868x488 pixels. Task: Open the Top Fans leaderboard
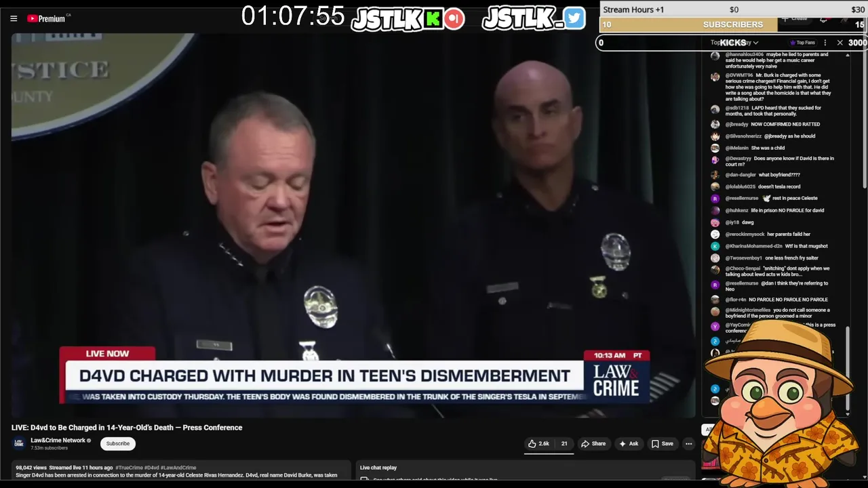click(804, 43)
